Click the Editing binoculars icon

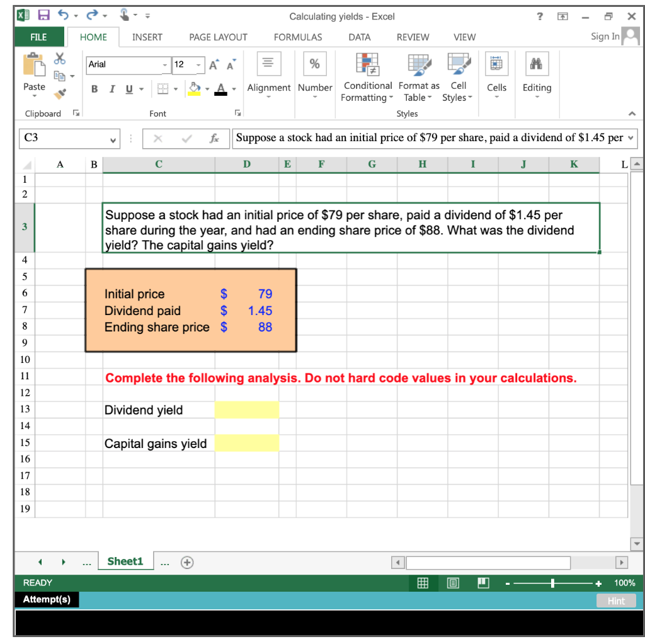click(536, 63)
